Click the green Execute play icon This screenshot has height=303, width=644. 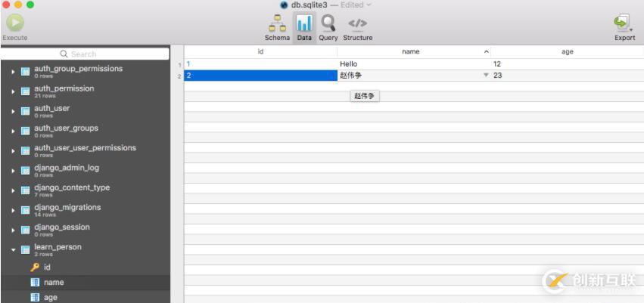(x=15, y=23)
